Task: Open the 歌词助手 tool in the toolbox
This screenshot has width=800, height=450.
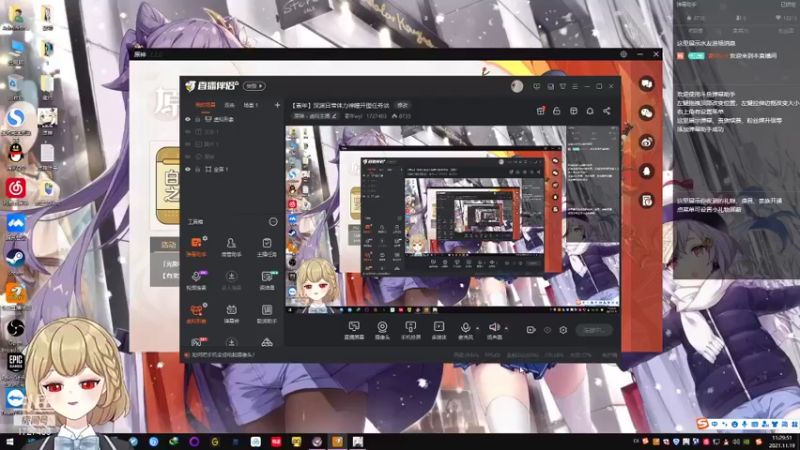Action: coord(266,314)
